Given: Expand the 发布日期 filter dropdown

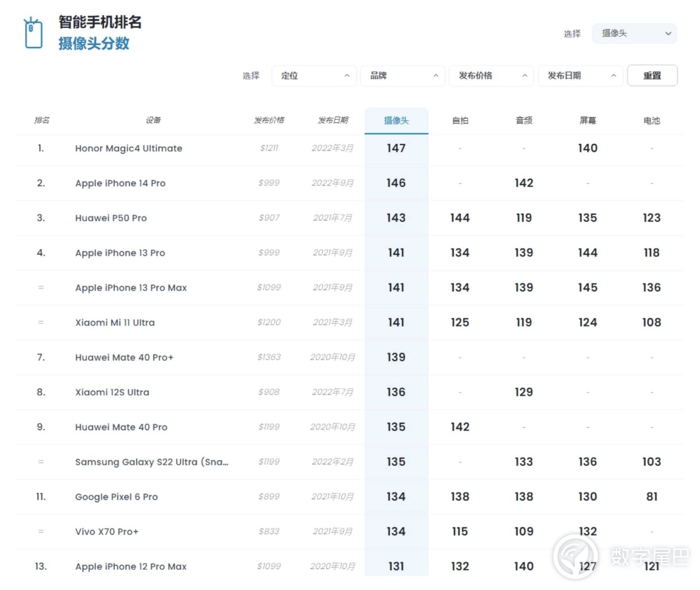Looking at the screenshot, I should (x=580, y=76).
